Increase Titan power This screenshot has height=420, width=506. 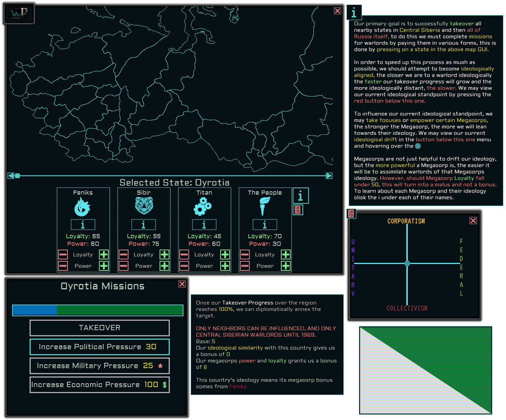tap(225, 266)
